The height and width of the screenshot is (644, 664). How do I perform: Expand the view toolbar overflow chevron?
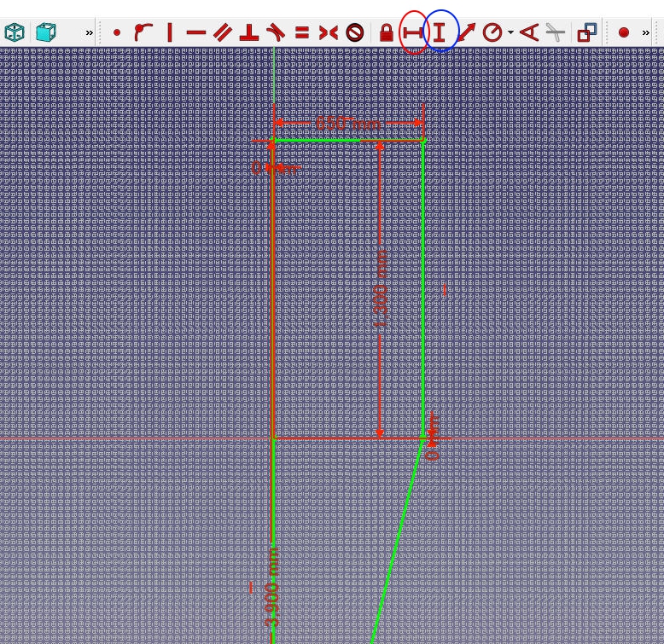[x=89, y=32]
